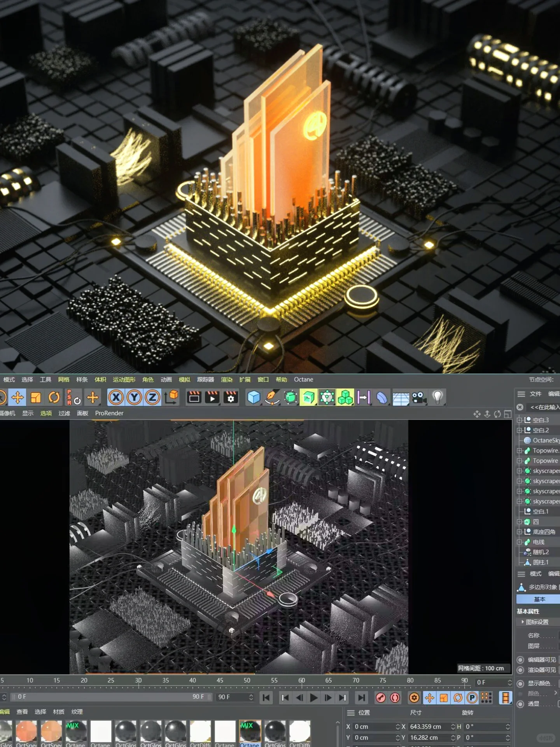
Task: Click the Extrude generator icon
Action: pos(308,397)
